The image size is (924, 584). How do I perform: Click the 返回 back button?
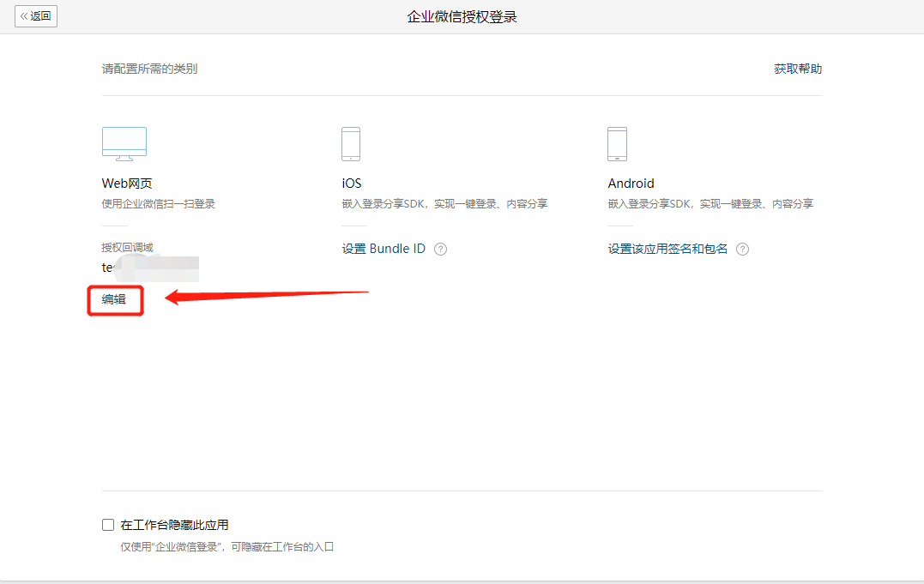[36, 16]
